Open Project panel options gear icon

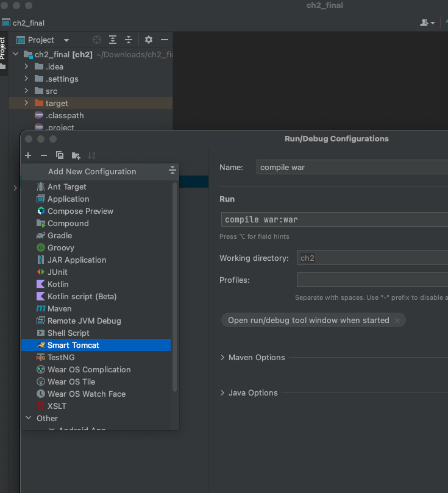click(148, 40)
